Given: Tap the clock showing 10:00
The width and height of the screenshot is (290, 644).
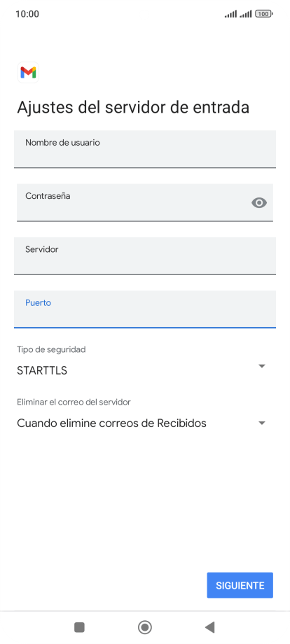Looking at the screenshot, I should tap(27, 14).
